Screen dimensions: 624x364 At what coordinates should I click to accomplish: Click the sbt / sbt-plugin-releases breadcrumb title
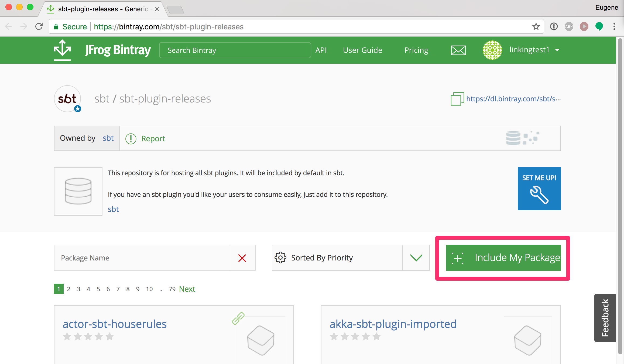tap(152, 99)
